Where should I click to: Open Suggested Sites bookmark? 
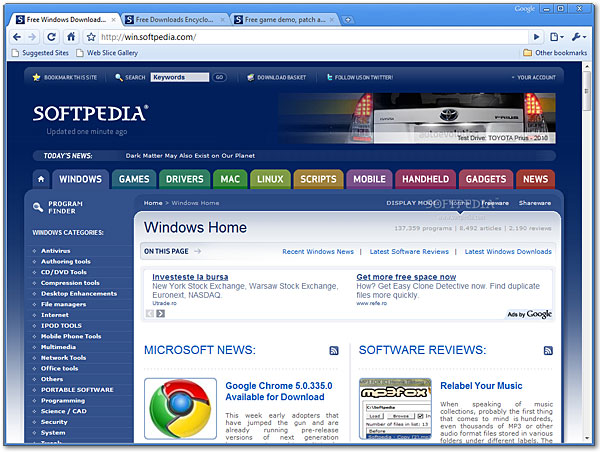coord(40,53)
